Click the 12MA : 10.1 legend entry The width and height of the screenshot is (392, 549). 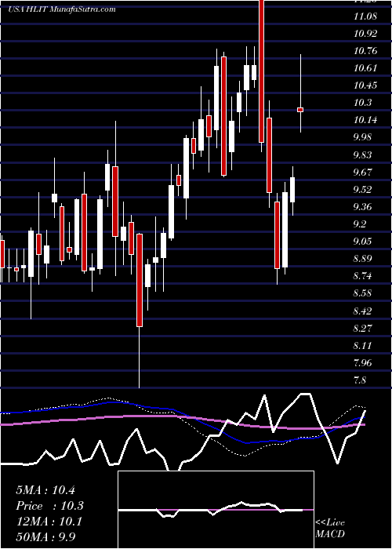[x=49, y=522]
